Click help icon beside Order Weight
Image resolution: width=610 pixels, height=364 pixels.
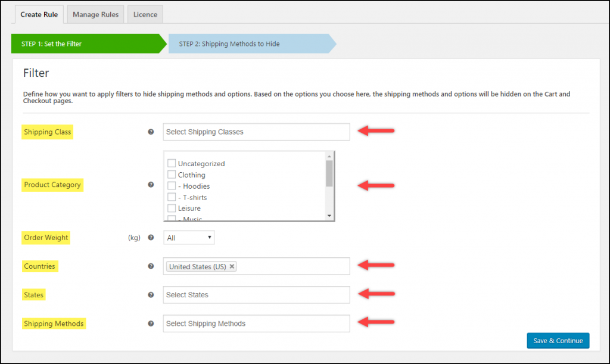click(x=151, y=238)
